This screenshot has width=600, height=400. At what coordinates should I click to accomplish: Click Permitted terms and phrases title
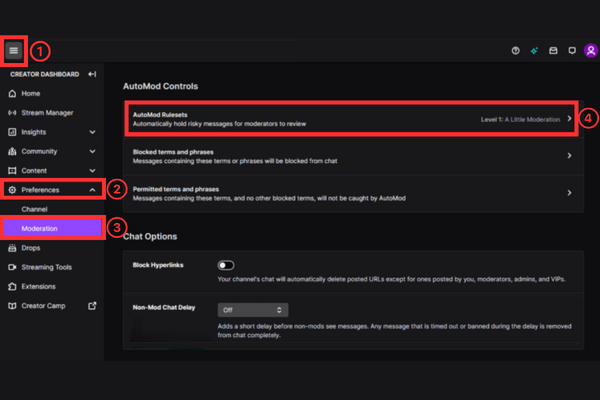(176, 189)
